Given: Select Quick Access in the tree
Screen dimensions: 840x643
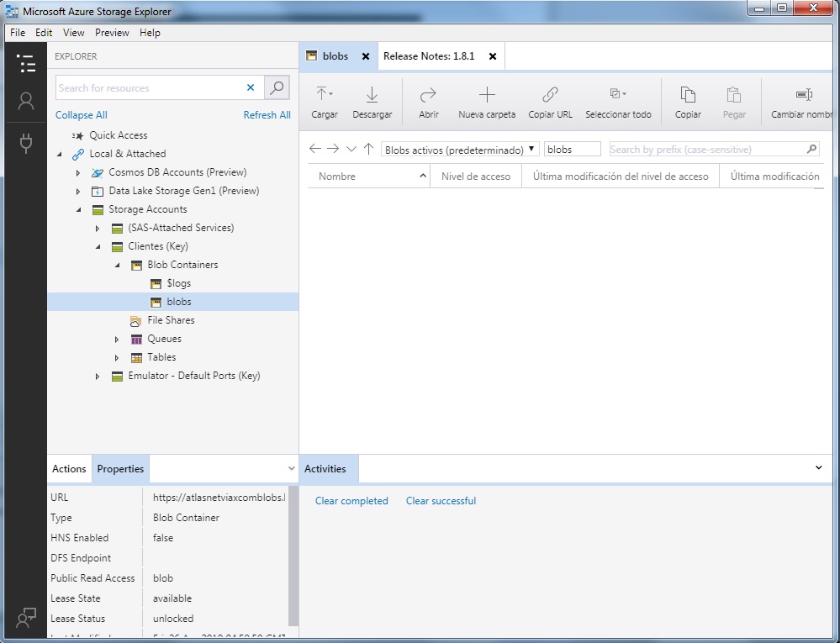Looking at the screenshot, I should (x=118, y=135).
